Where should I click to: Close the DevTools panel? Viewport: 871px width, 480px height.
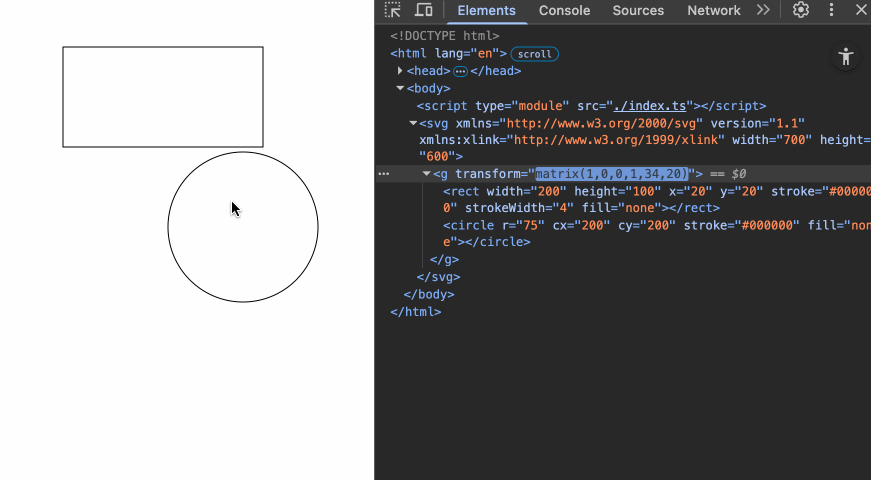point(861,10)
